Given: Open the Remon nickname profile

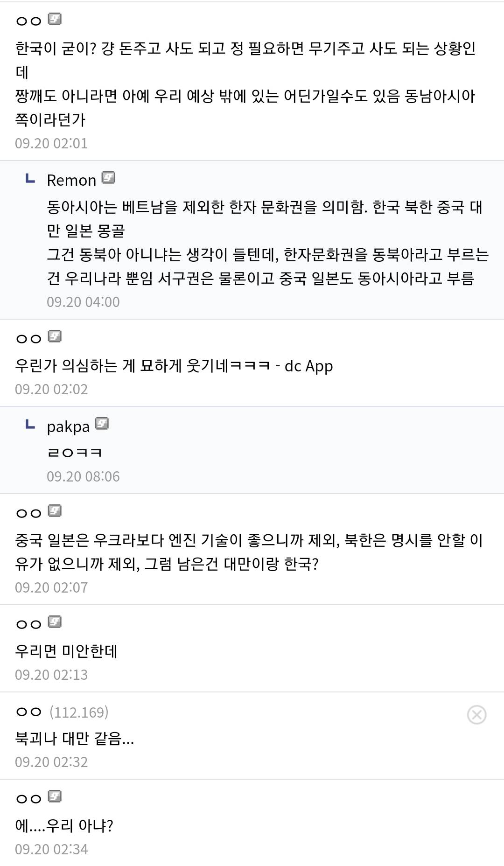Looking at the screenshot, I should 71,180.
